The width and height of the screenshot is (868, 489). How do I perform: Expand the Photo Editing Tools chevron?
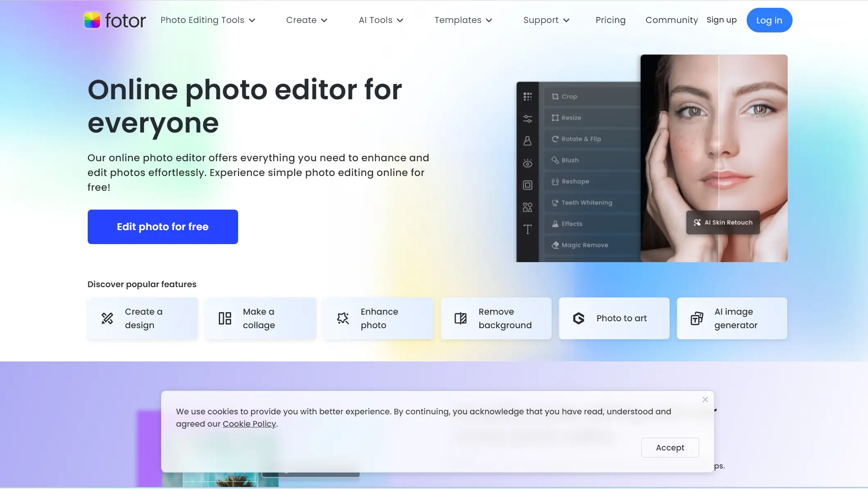252,21
